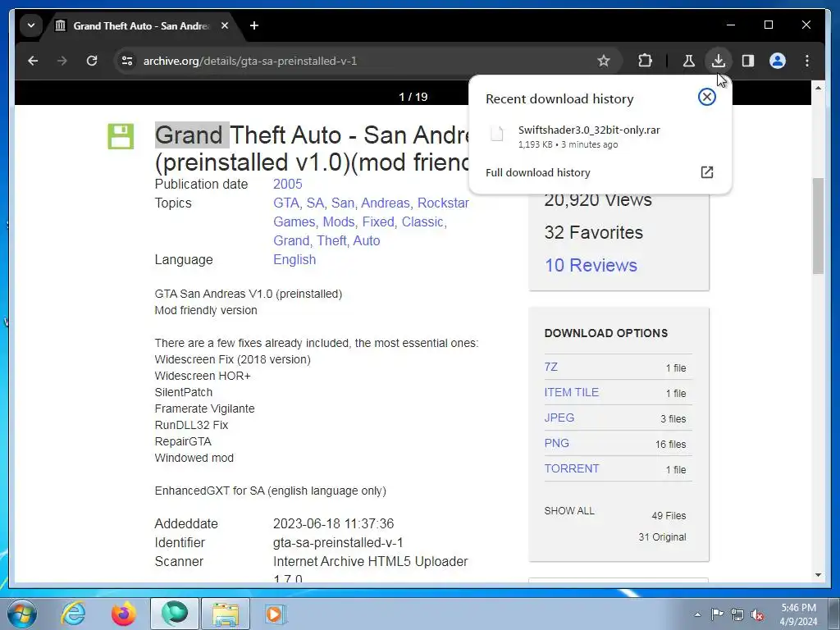Open a new tab

(x=254, y=25)
